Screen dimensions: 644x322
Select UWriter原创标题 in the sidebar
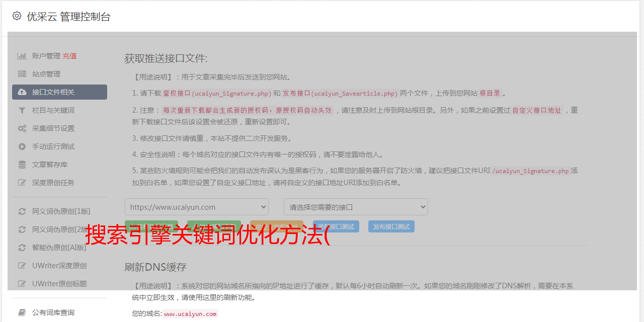tap(59, 284)
